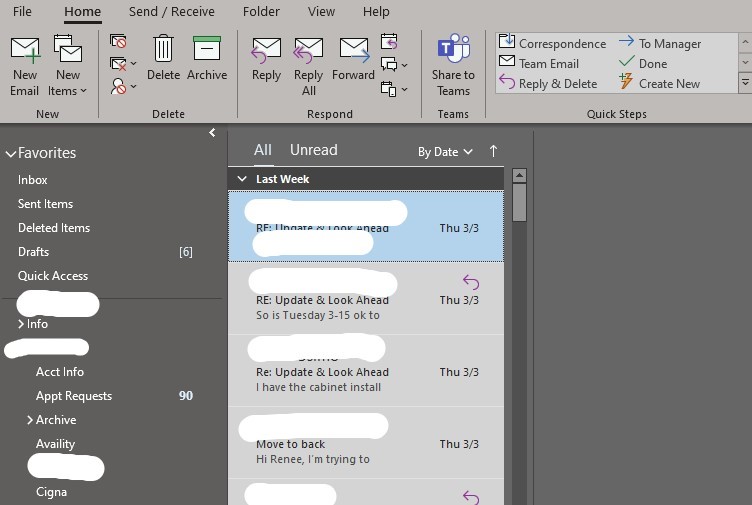Click the Reply All button
The image size is (752, 505).
click(x=308, y=66)
